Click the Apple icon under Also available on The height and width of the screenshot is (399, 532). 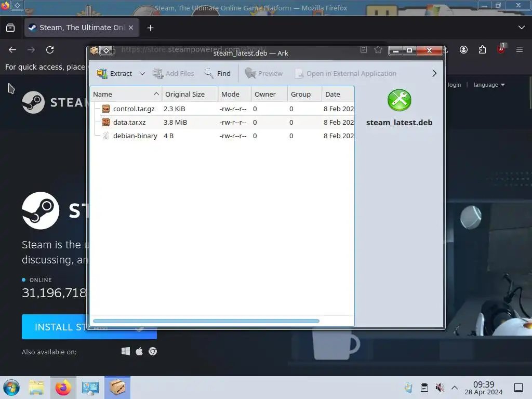(x=139, y=351)
